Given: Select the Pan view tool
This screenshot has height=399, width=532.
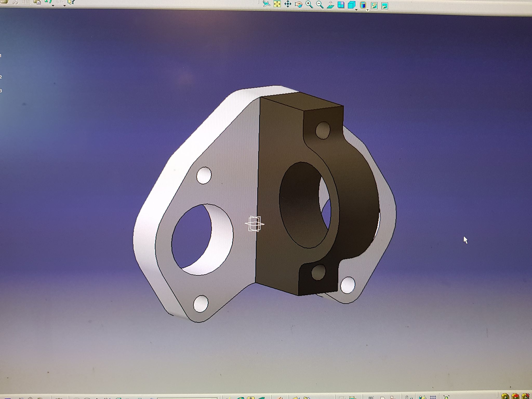Looking at the screenshot, I should tap(288, 4).
